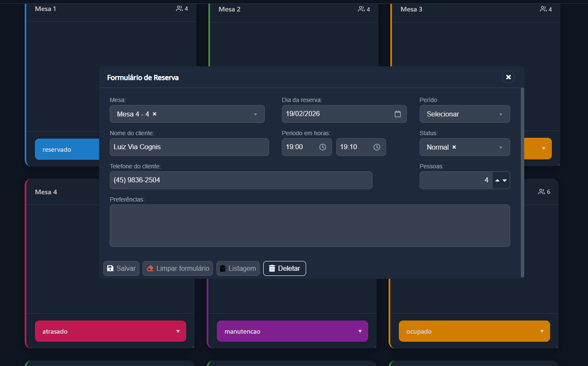Open the atrasado status dropdown
The height and width of the screenshot is (366, 588).
(111, 331)
